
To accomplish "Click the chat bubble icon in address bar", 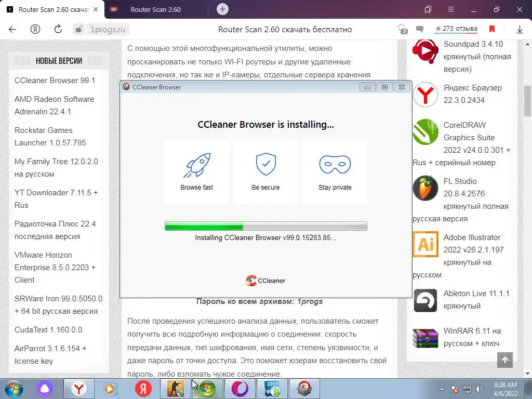I will 420,29.
